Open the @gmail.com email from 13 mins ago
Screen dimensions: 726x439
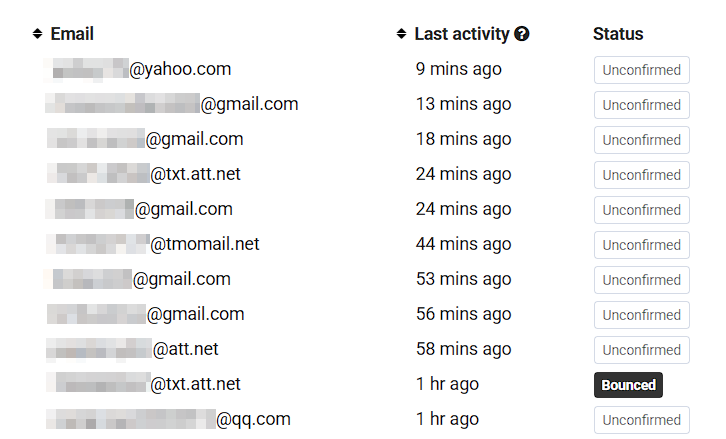[172, 104]
